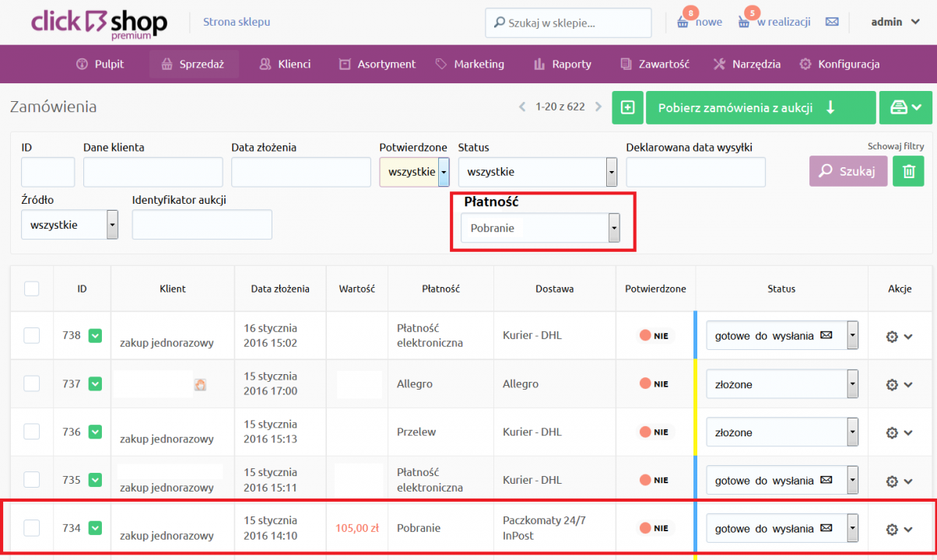The height and width of the screenshot is (560, 937).
Task: Open status dropdown for order 738
Action: click(781, 336)
